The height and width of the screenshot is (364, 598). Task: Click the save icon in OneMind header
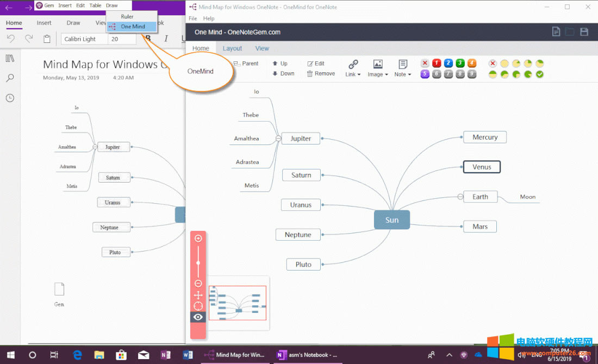(x=584, y=32)
